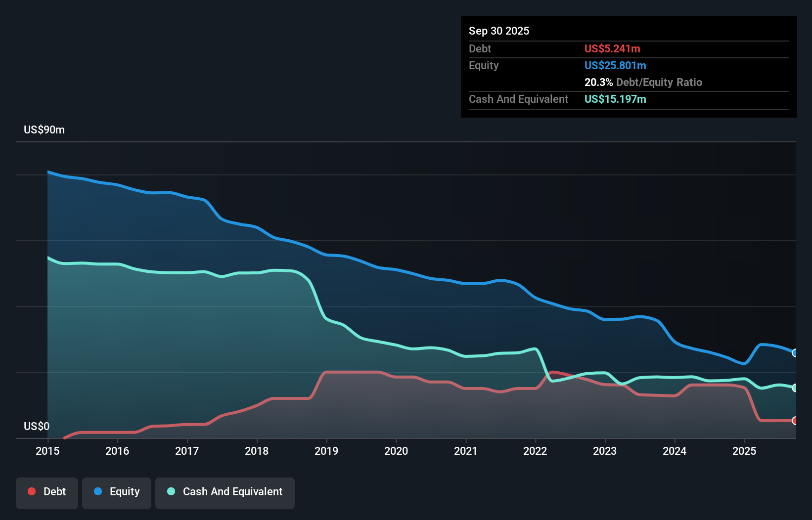Toggle the Debt series visibility
Viewport: 812px width, 520px height.
point(47,491)
